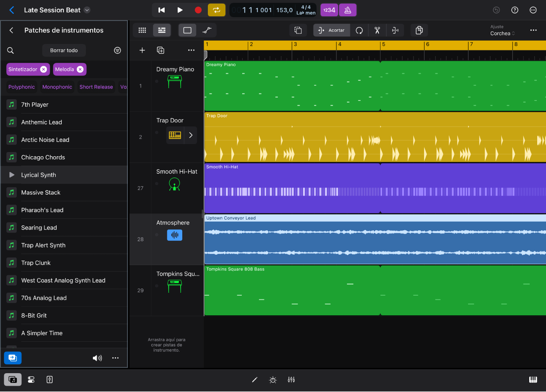Switch to the cell grid view
546x392 pixels.
click(x=142, y=30)
